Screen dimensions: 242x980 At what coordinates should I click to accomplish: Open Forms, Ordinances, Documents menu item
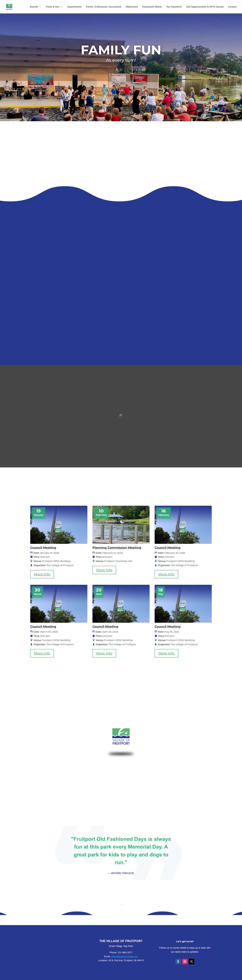click(x=104, y=7)
